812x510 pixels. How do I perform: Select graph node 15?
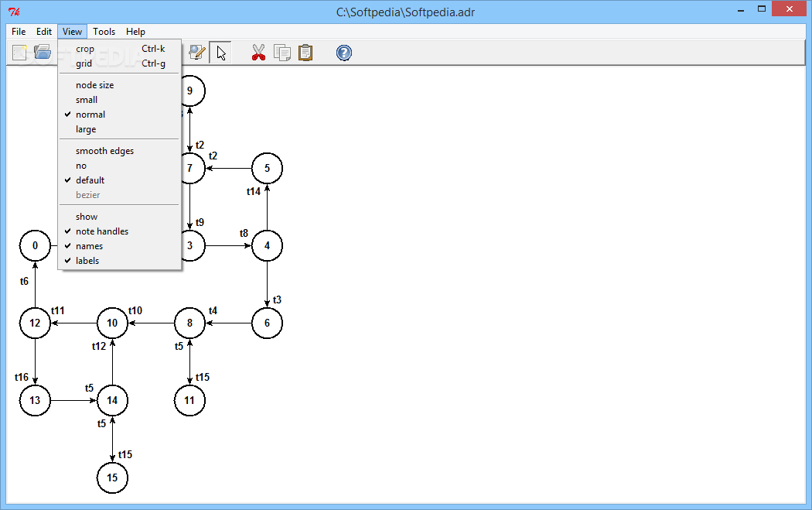click(x=112, y=477)
